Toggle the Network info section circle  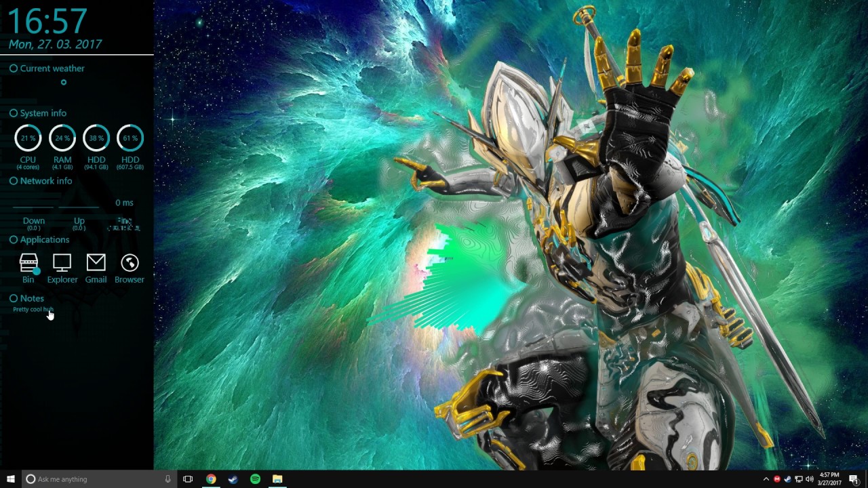(14, 181)
